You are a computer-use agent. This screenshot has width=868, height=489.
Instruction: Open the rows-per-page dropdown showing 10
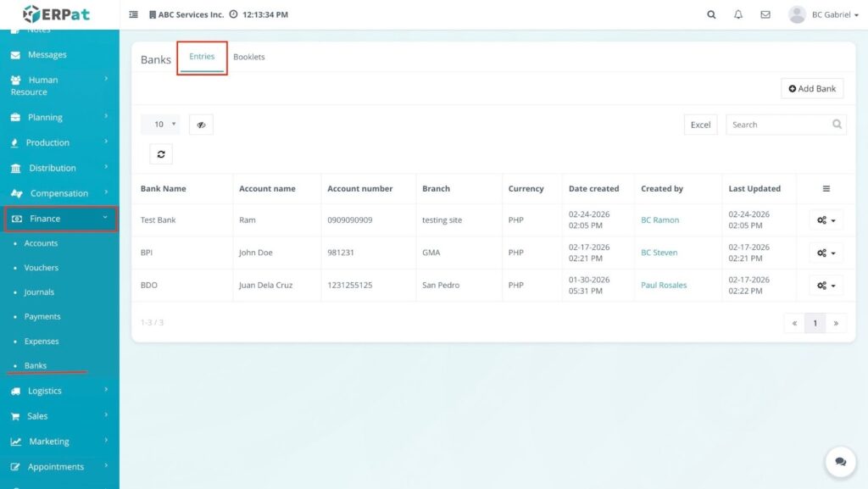click(x=160, y=125)
